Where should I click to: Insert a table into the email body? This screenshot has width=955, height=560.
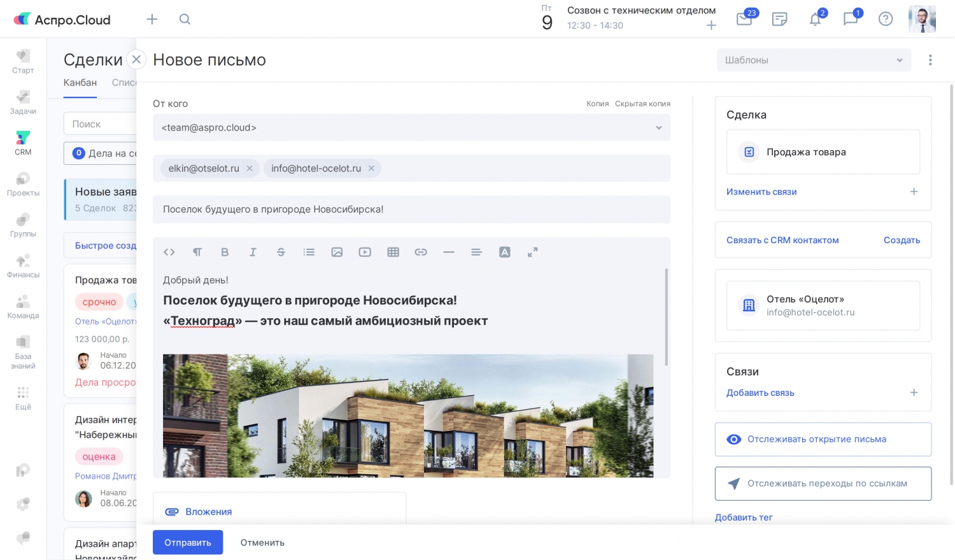(x=393, y=252)
